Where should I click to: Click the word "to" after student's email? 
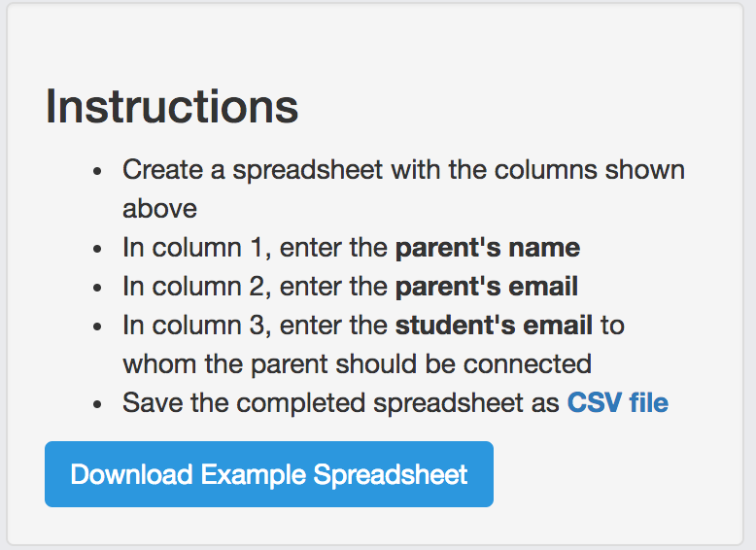[x=611, y=325]
